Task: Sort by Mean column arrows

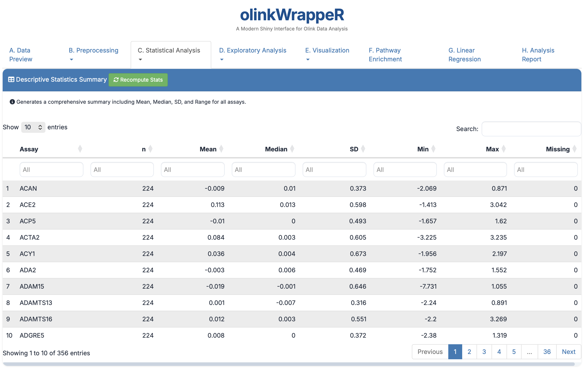Action: point(221,149)
